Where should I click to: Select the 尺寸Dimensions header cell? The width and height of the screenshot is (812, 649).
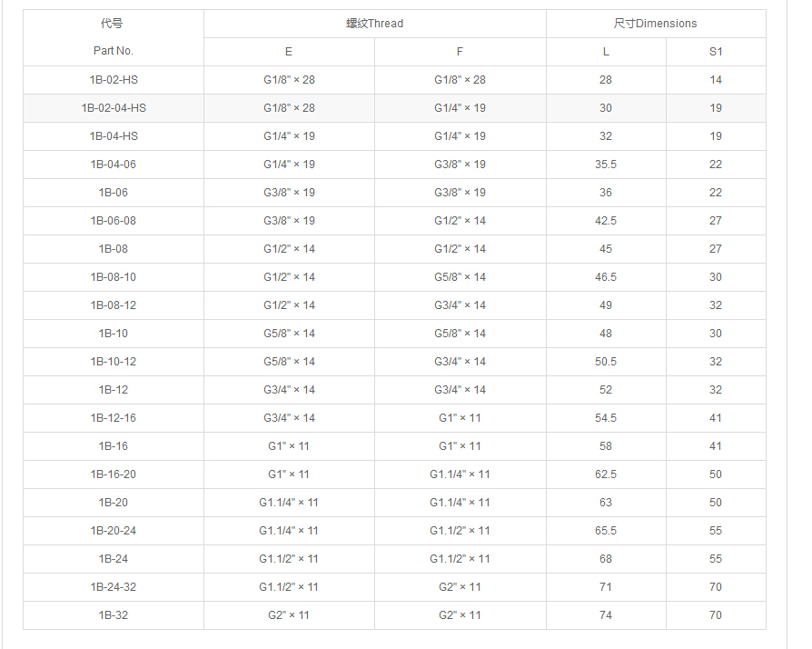tap(655, 24)
